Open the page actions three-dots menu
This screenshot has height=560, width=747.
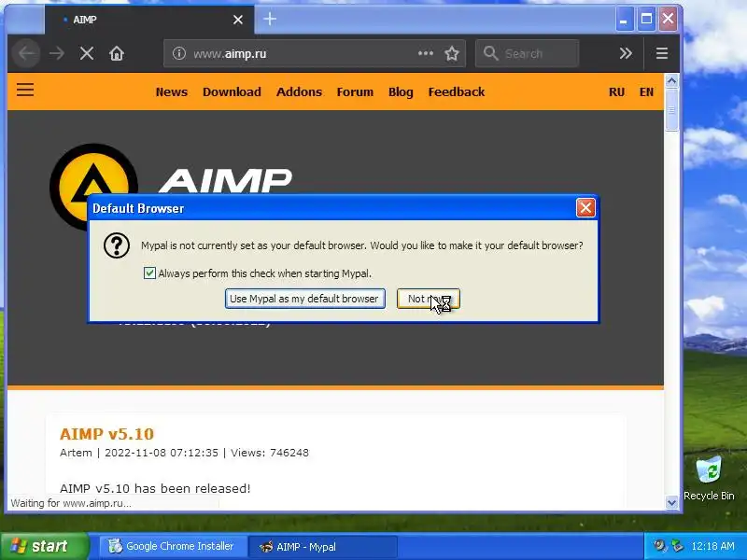(x=426, y=53)
